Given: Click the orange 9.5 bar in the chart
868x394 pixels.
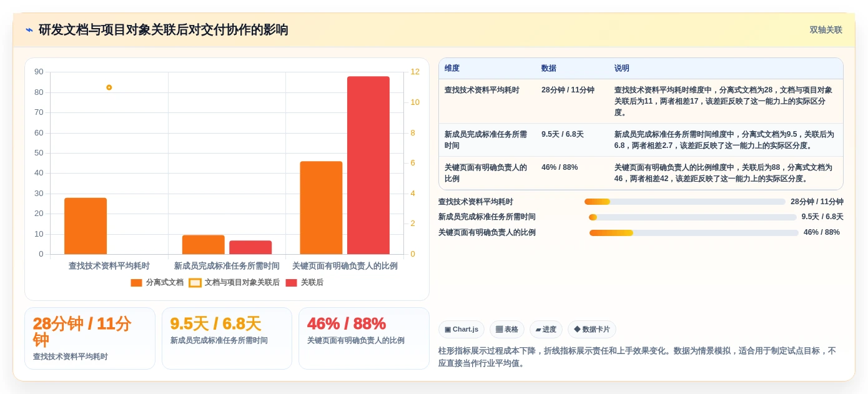Looking at the screenshot, I should (x=204, y=245).
